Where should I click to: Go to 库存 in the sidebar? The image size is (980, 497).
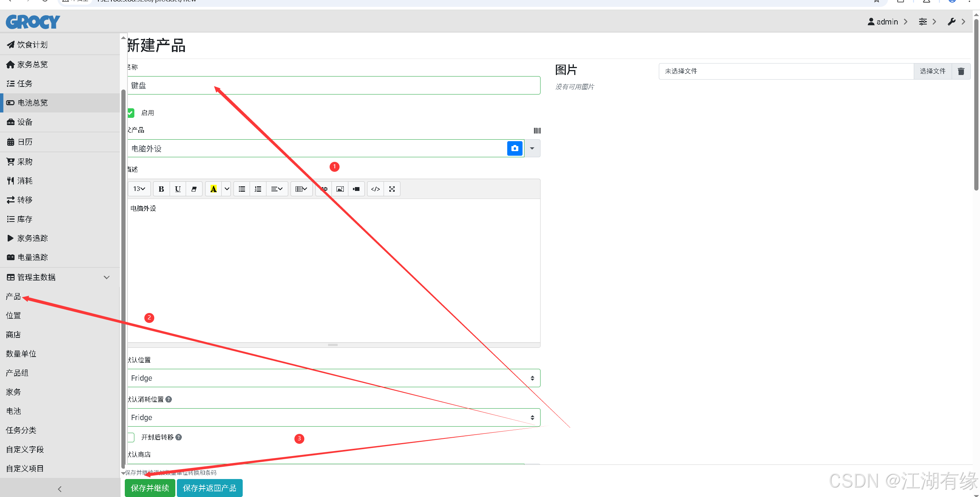click(24, 219)
